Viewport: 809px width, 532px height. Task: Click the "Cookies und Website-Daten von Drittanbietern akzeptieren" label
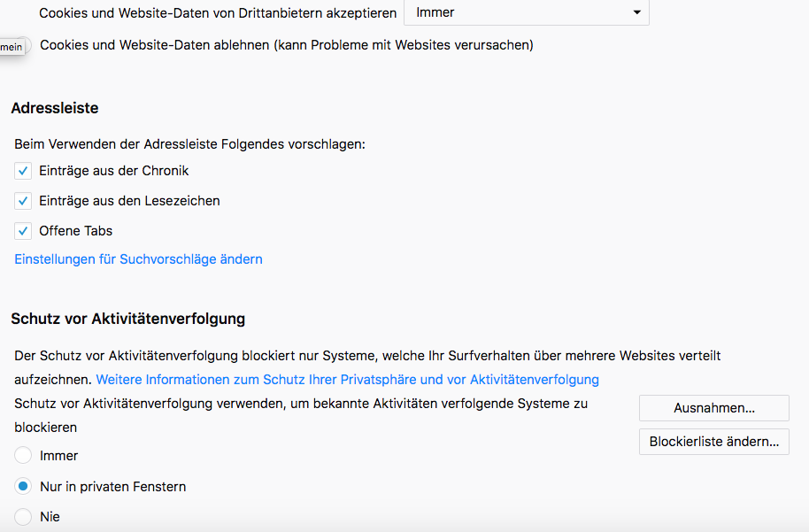click(218, 13)
